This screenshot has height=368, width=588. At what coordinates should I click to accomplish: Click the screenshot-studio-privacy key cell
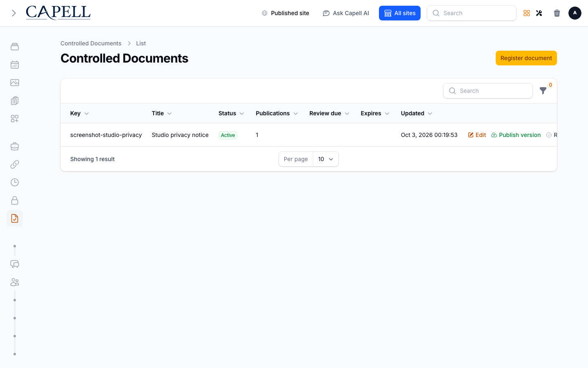point(106,135)
